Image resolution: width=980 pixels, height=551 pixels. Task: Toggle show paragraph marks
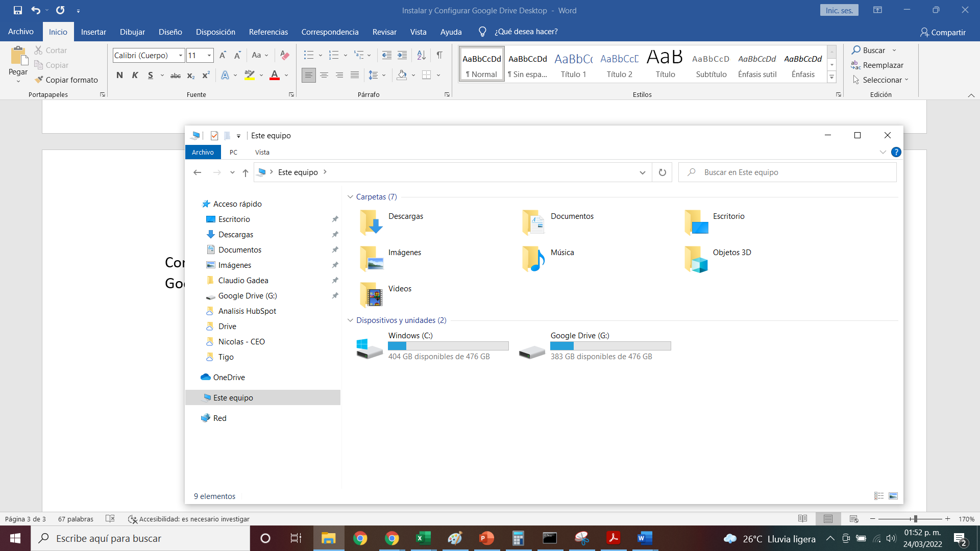[x=439, y=55]
